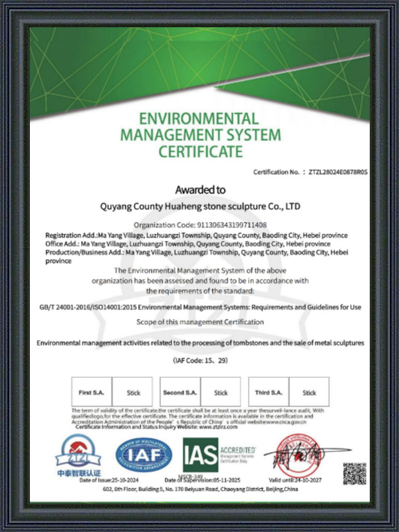Click the green IAS accredited logo

pyautogui.click(x=219, y=455)
